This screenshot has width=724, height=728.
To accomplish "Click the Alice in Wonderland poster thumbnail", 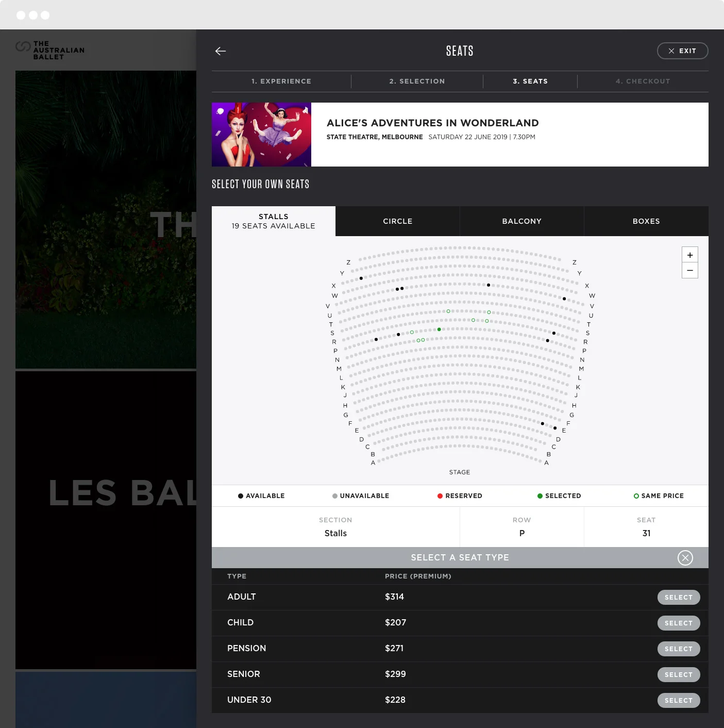I will (261, 135).
